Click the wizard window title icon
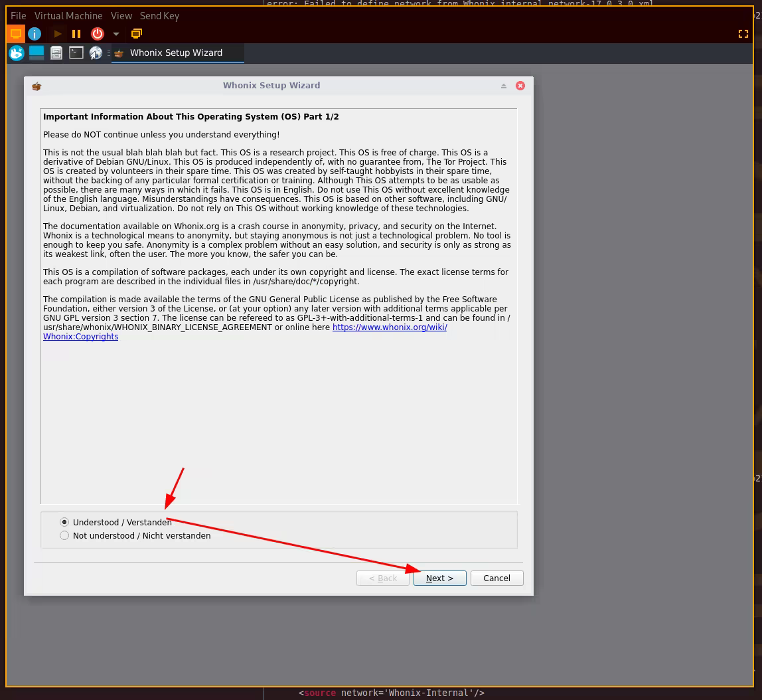 tap(37, 86)
